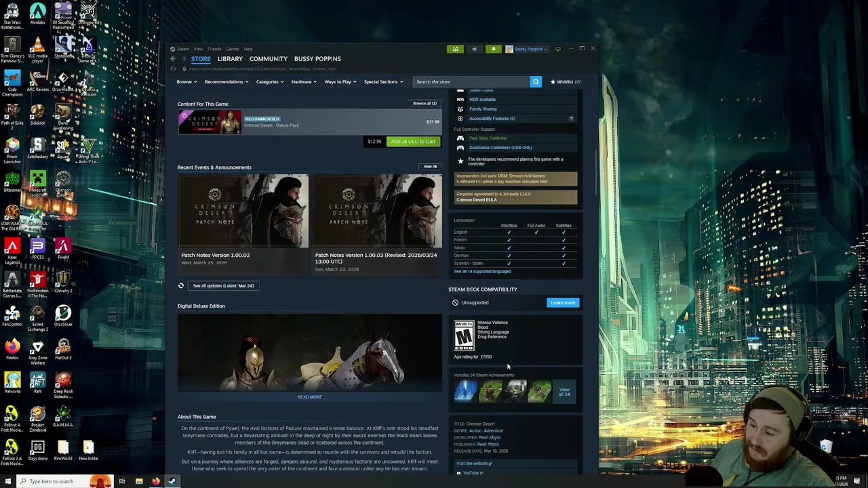Open Steam announcements megaphone icon
Image resolution: width=868 pixels, height=488 pixels.
click(474, 49)
